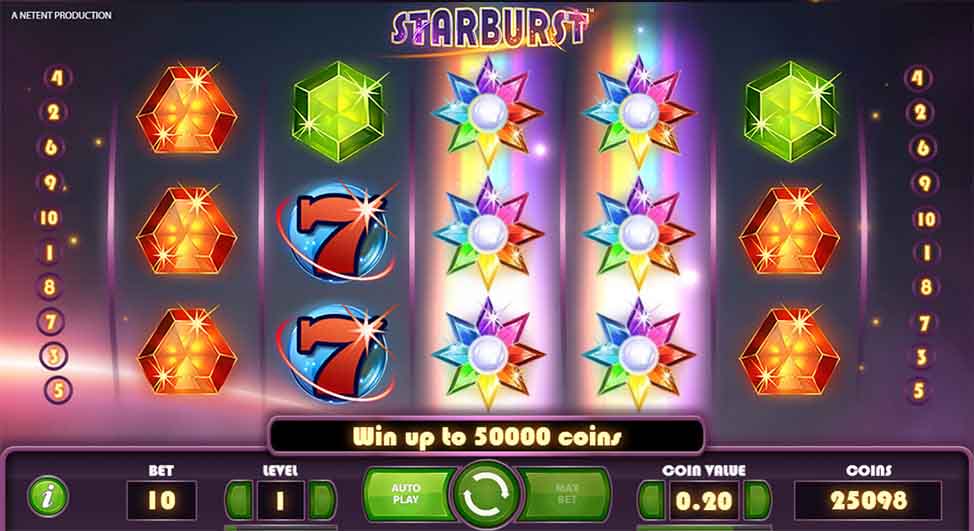The height and width of the screenshot is (531, 974).
Task: Click the Starburst game logo
Action: (x=491, y=27)
